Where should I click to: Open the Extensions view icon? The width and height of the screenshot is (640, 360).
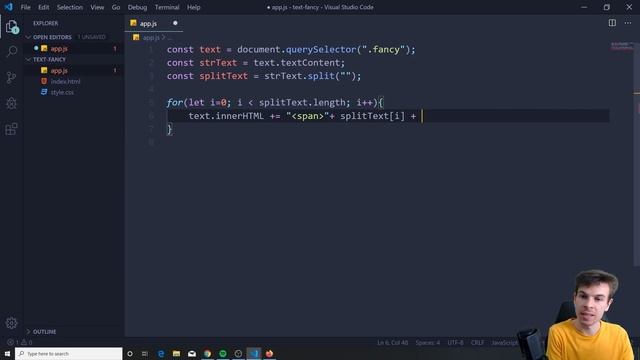(x=11, y=129)
